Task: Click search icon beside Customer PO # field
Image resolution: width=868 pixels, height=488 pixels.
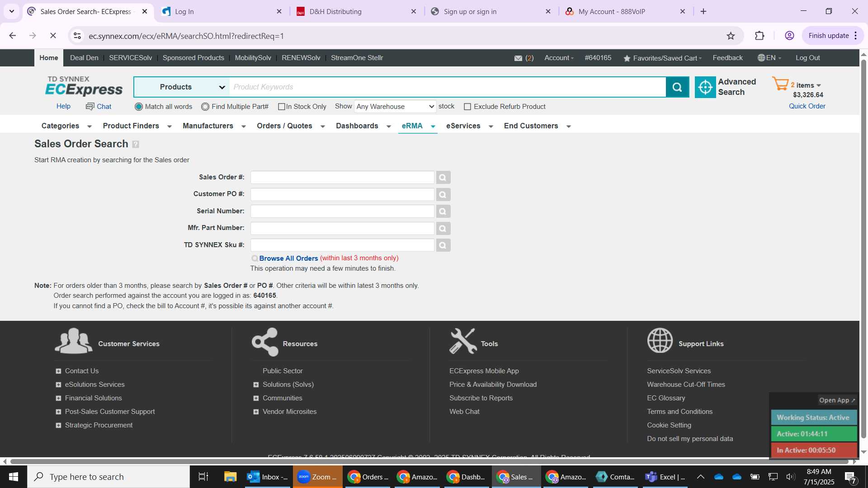Action: click(443, 195)
